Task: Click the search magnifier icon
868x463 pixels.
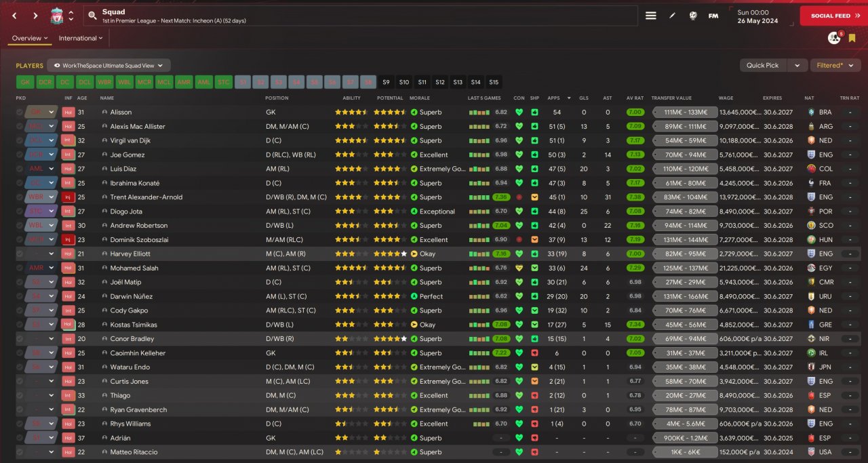Action: (92, 16)
